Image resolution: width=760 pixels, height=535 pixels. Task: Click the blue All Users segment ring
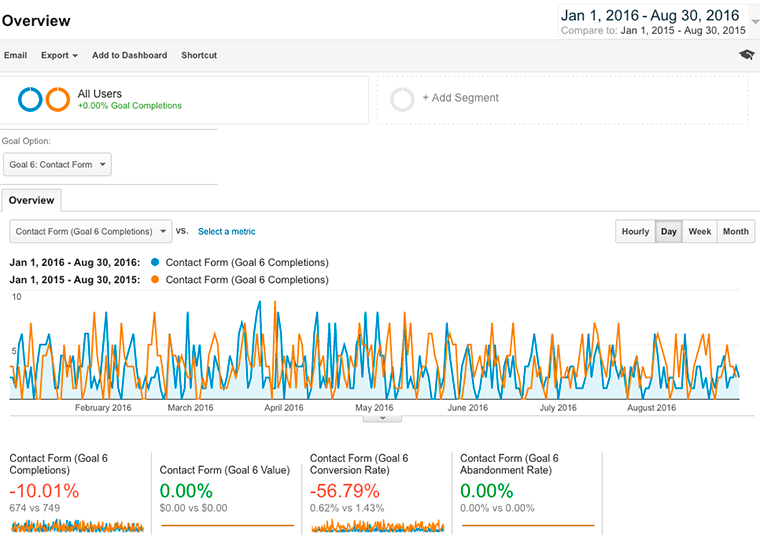pos(30,99)
